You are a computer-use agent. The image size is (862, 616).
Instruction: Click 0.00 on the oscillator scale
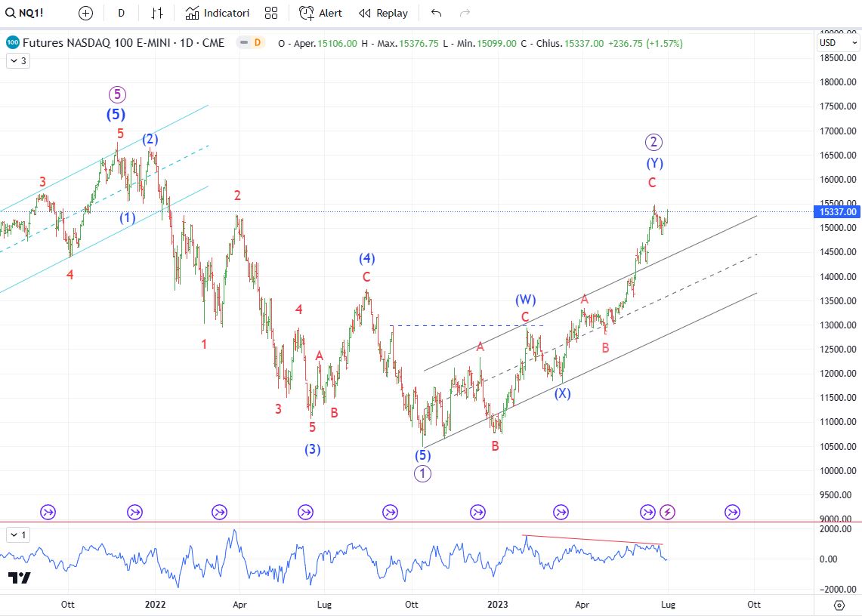[x=829, y=559]
